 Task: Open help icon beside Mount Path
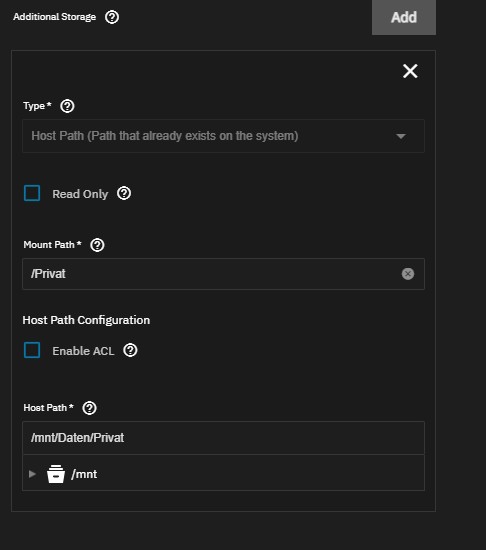(x=97, y=245)
